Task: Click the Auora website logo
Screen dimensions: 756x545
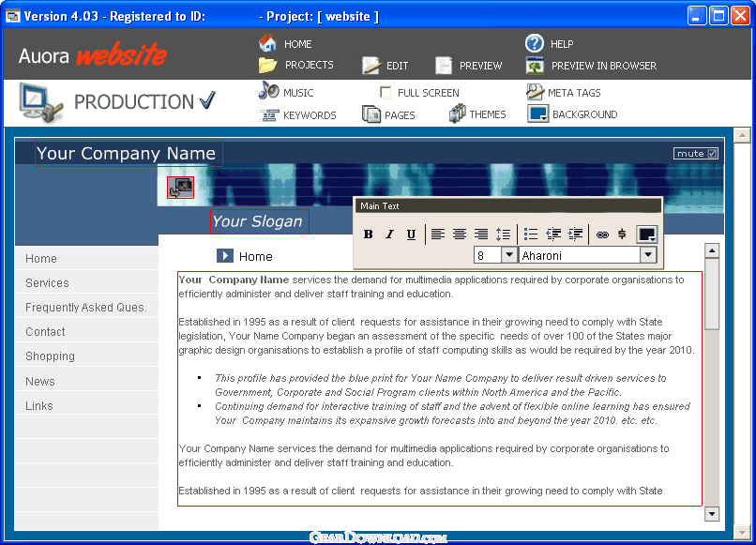Action: (x=93, y=54)
